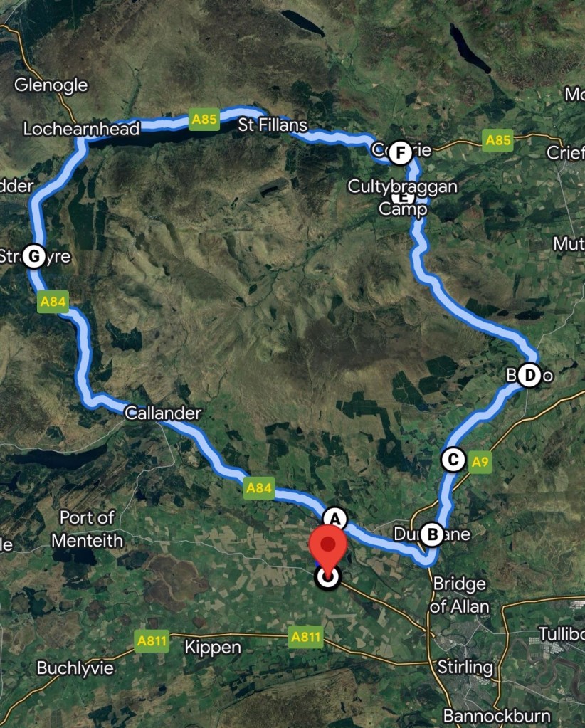Click the Buchlyvie village label
Screen dimensions: 585x728
tap(75, 668)
